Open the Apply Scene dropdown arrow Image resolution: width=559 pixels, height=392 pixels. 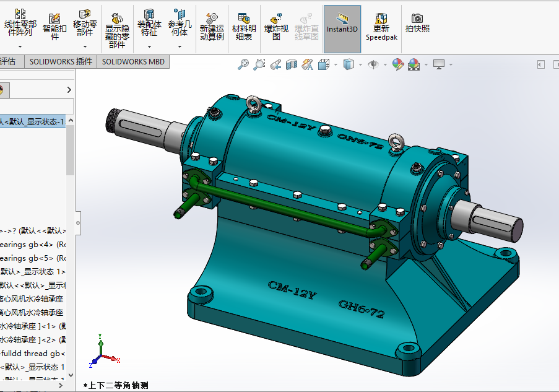click(427, 64)
